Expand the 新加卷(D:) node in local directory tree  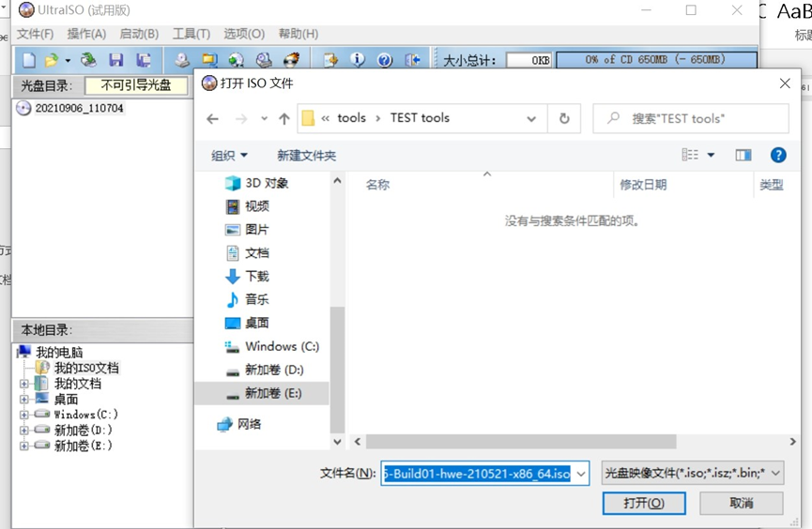[x=24, y=431]
